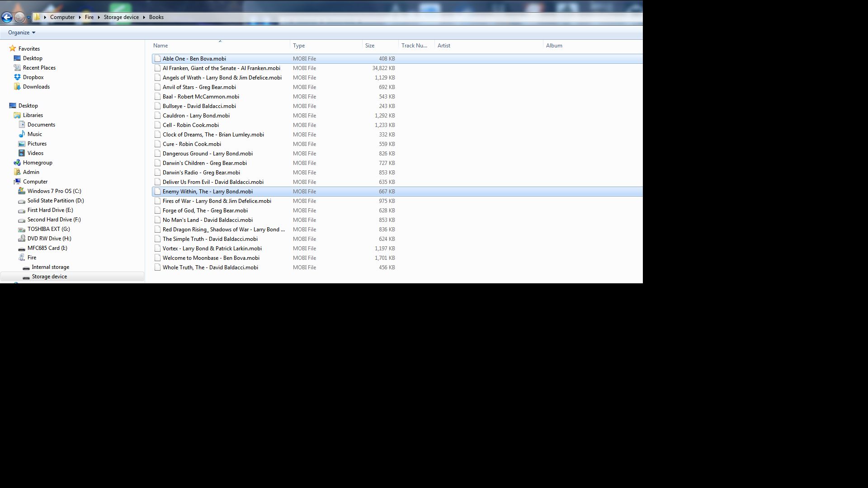
Task: Select Internal storage in the tree
Action: (x=50, y=267)
